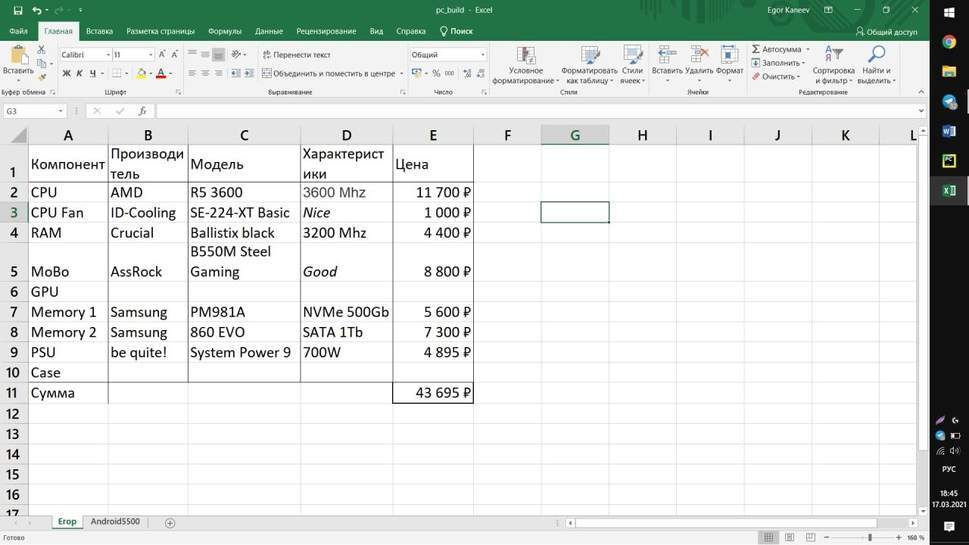Viewport: 969px width, 545px height.
Task: Click the Insert Function fx icon
Action: [143, 111]
